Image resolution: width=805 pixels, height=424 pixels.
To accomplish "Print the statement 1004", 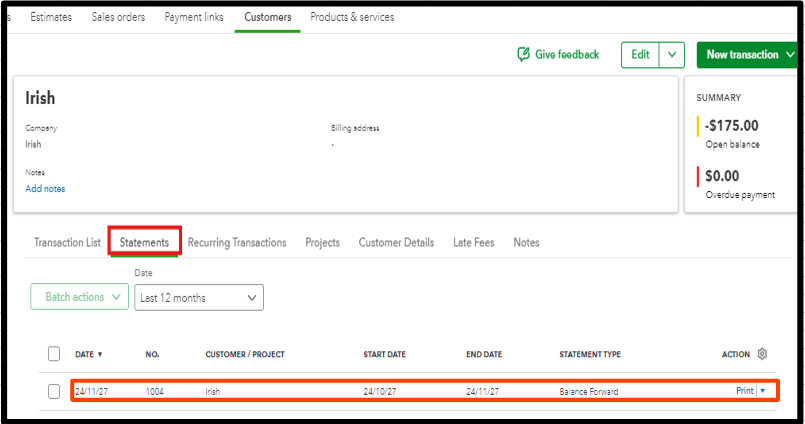I will [x=744, y=391].
